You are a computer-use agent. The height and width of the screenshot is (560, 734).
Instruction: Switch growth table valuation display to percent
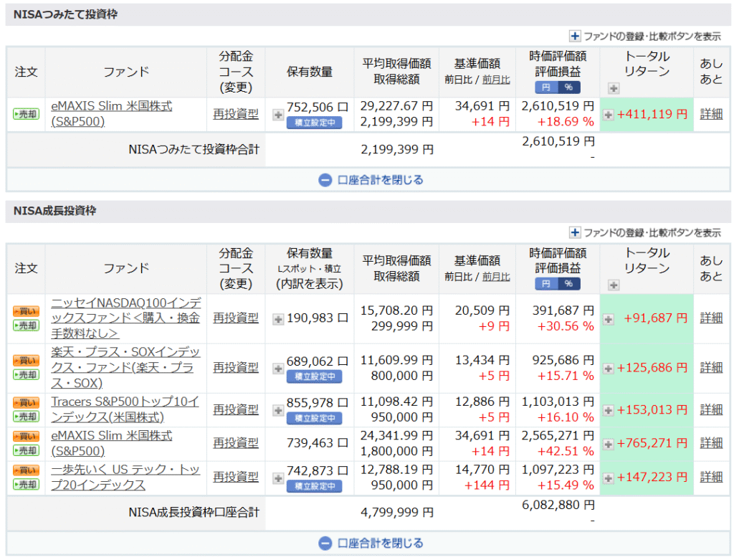tap(568, 284)
